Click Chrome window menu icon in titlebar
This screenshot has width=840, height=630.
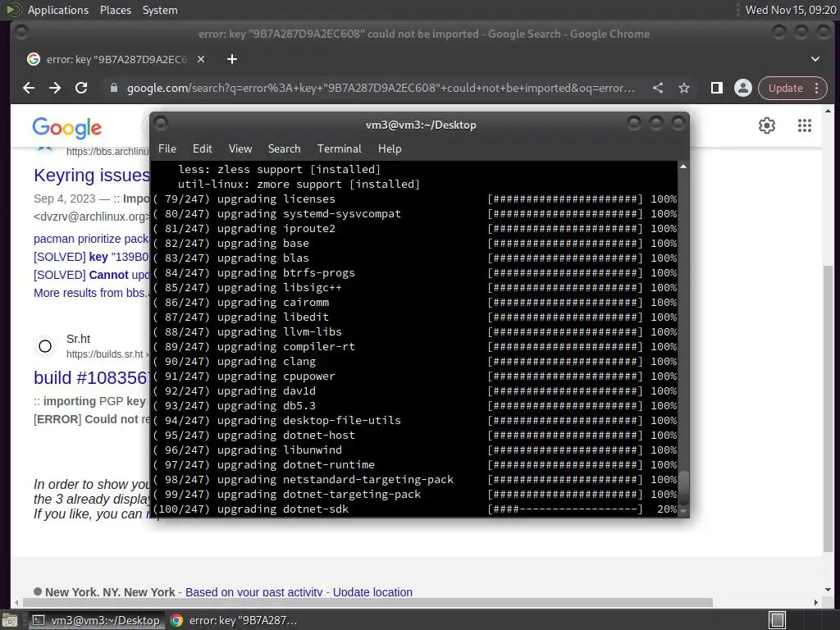click(x=21, y=33)
